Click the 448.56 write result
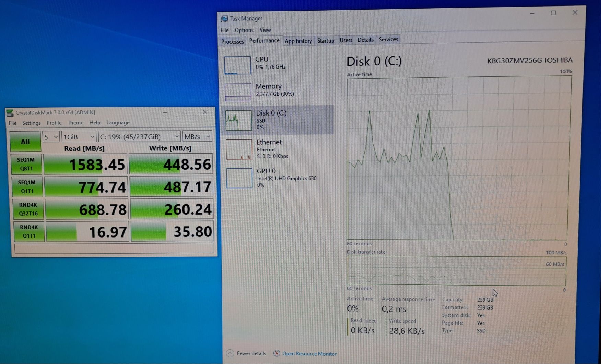The height and width of the screenshot is (364, 601). (171, 164)
